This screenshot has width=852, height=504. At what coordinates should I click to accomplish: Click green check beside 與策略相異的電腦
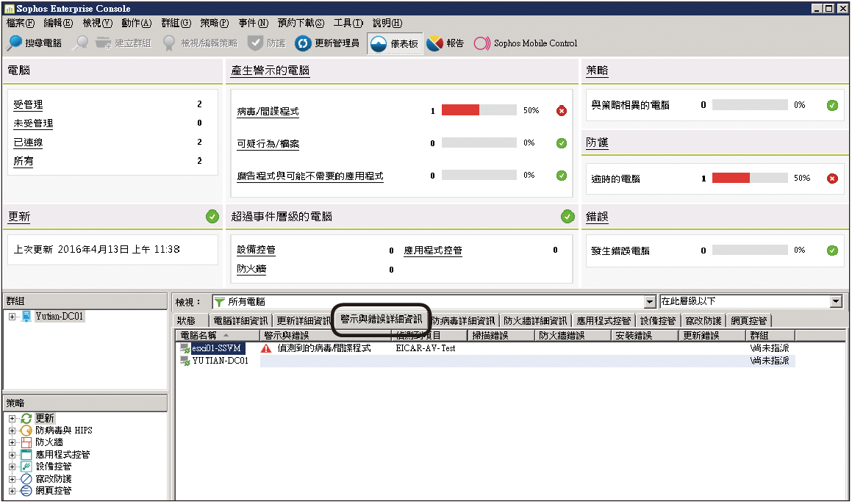click(x=832, y=105)
